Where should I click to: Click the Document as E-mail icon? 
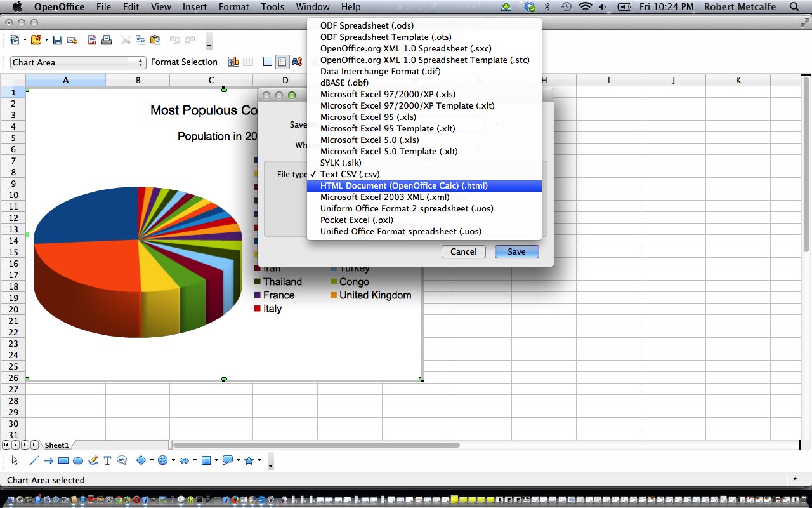pos(72,40)
